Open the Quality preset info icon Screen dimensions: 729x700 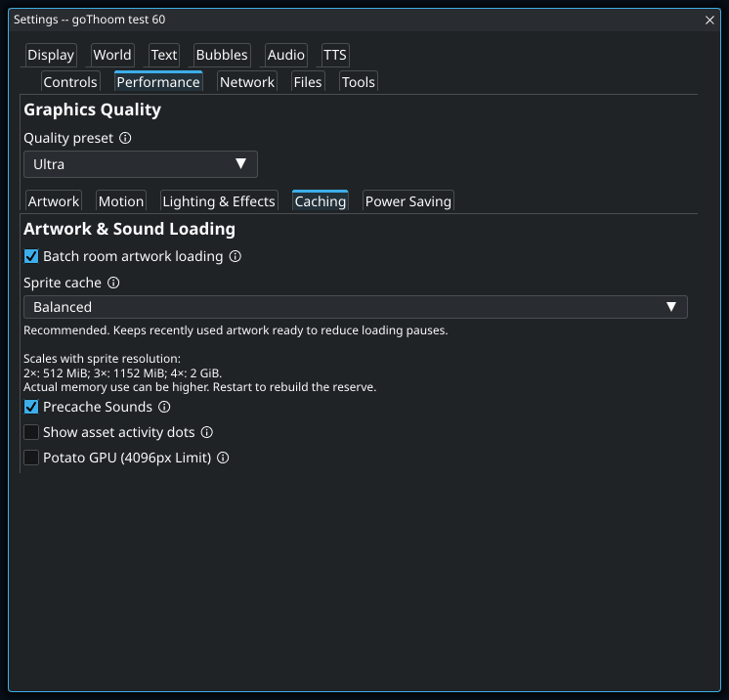click(x=125, y=138)
